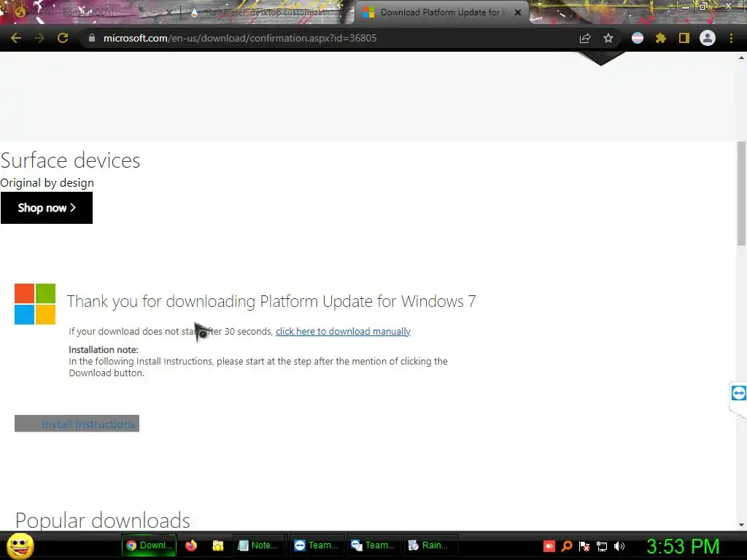Open the Chrome three-dot menu

click(x=731, y=38)
